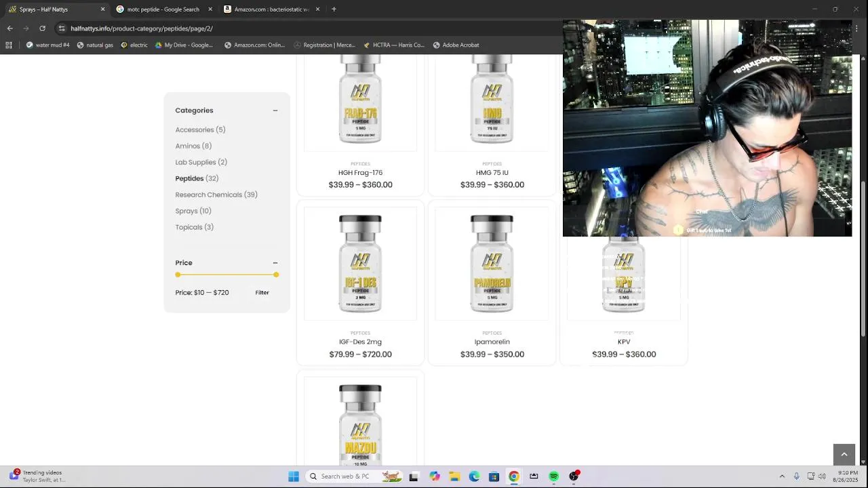
Task: Open Microsoft Edge from the taskbar
Action: pos(474,476)
